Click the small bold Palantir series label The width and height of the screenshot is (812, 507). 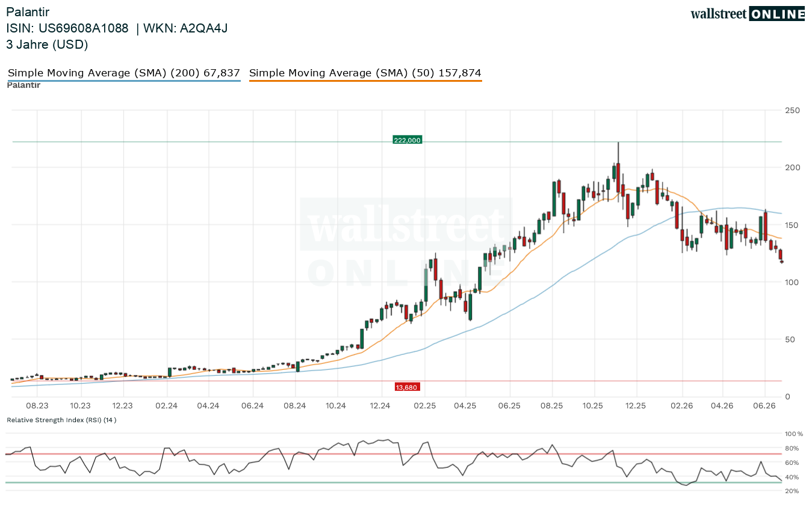click(23, 85)
